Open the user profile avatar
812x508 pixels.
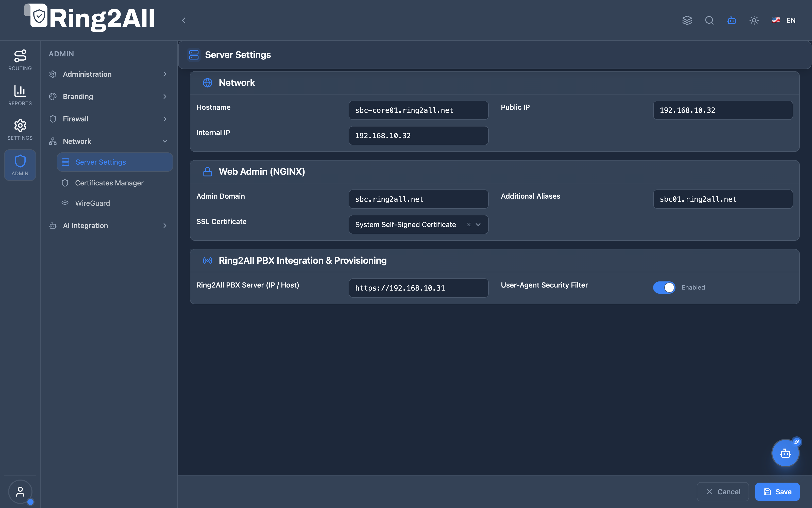[20, 492]
